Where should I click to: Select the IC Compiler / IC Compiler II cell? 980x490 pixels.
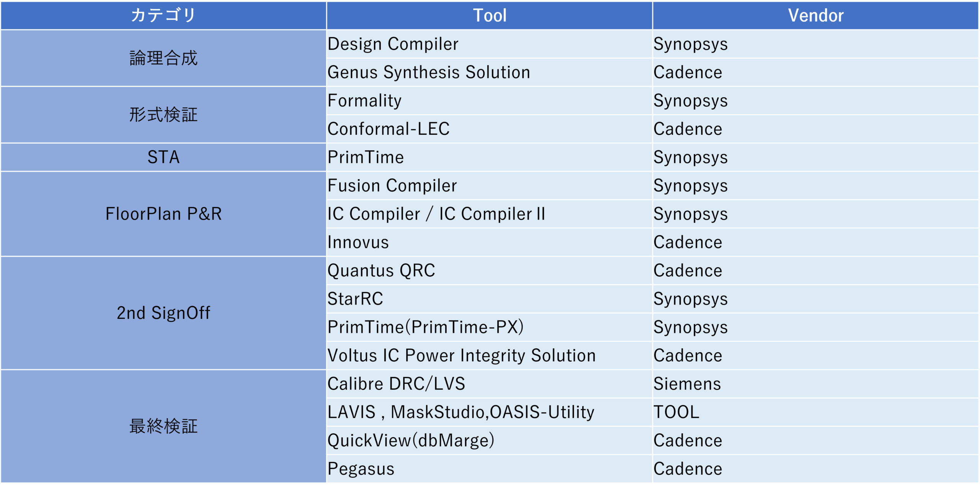click(x=490, y=214)
